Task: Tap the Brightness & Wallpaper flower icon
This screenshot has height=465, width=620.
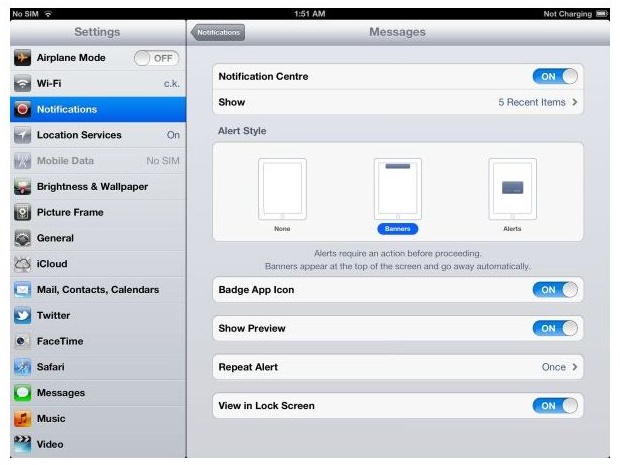Action: click(x=23, y=187)
